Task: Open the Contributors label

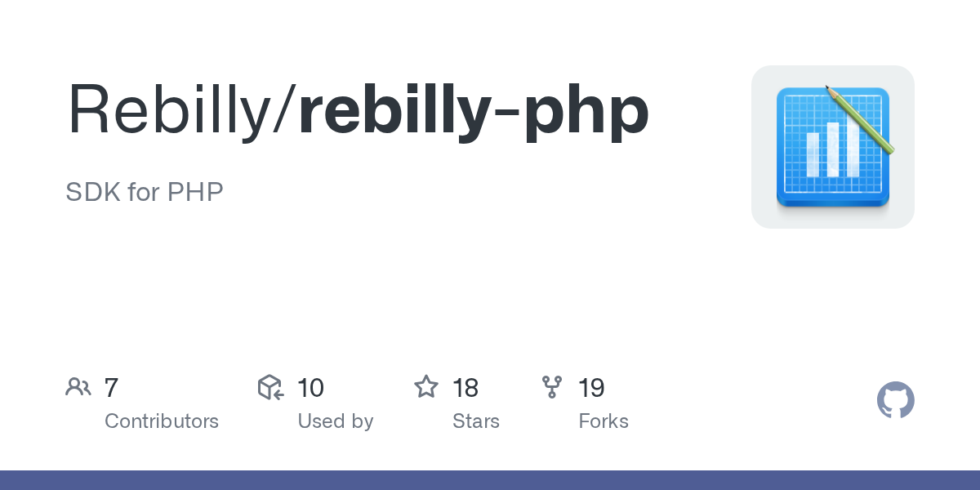Action: tap(162, 421)
